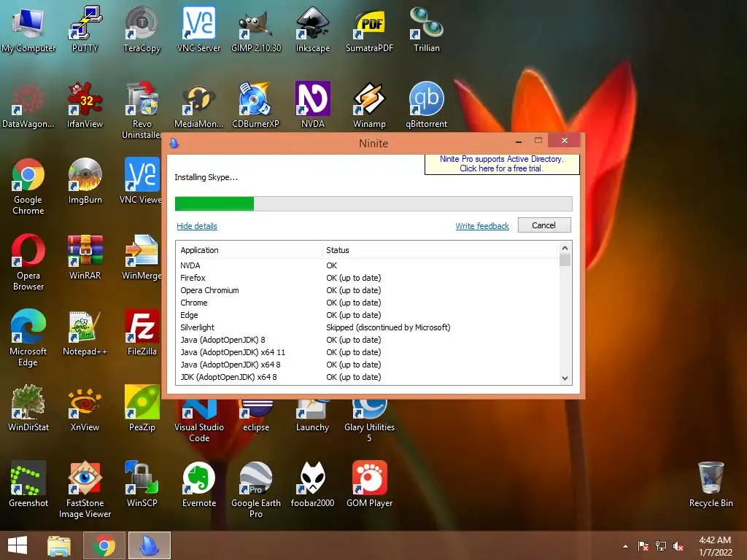Launch WinDirStat from desktop

[28, 408]
